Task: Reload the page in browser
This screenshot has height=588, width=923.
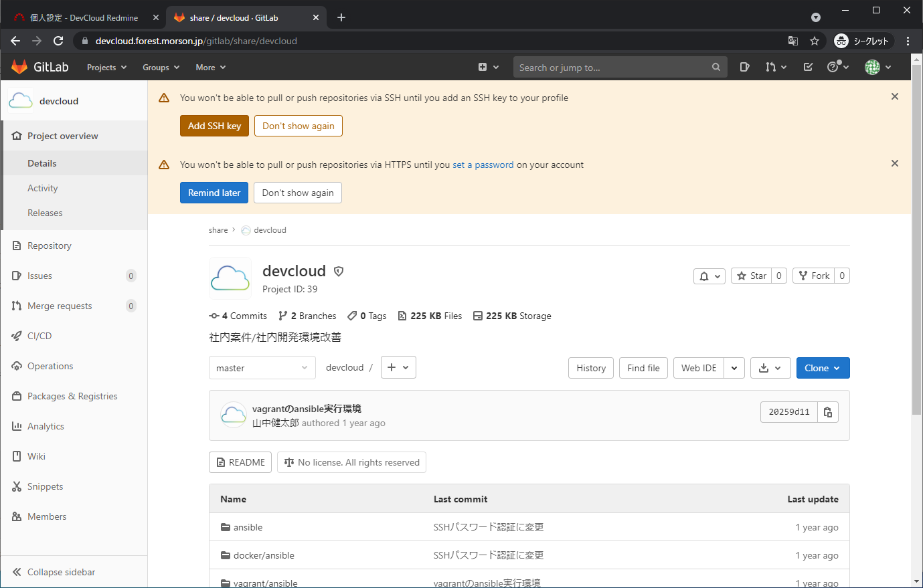Action: click(x=58, y=41)
